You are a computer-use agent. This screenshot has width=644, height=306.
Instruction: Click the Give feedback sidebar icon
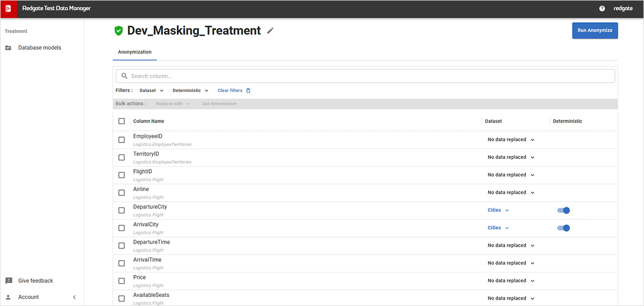click(9, 281)
